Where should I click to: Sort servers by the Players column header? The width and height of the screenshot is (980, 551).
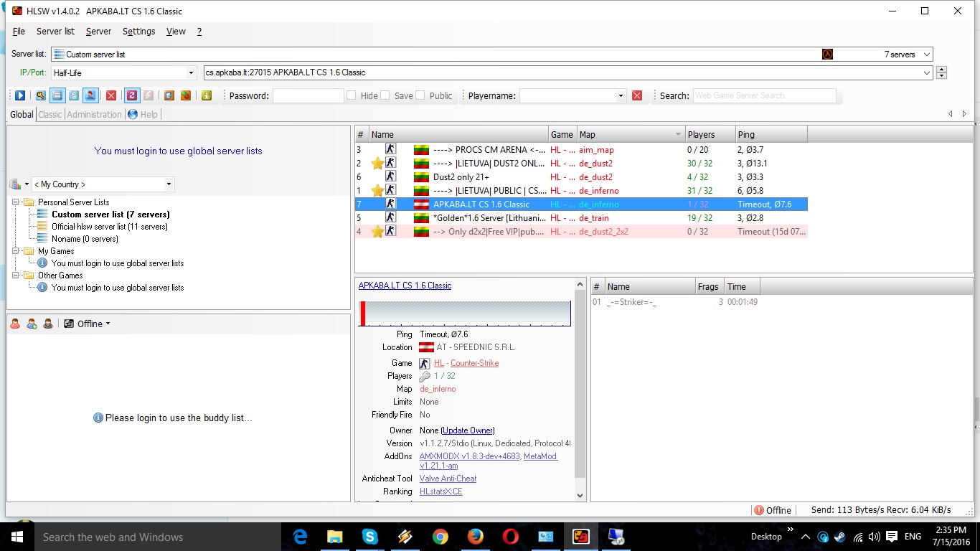(710, 134)
